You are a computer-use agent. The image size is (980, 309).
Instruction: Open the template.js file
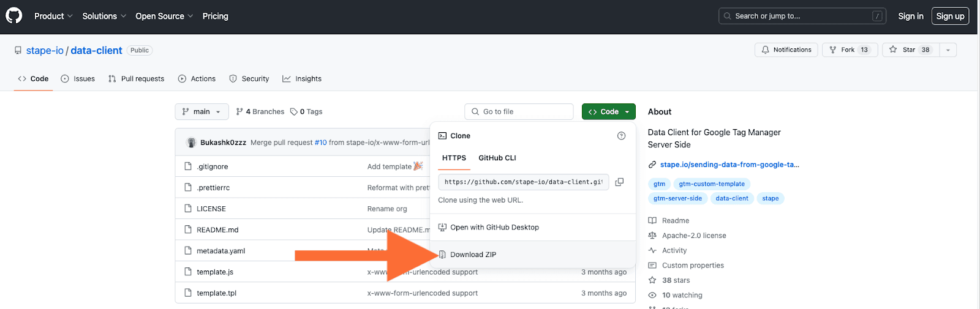pos(215,272)
